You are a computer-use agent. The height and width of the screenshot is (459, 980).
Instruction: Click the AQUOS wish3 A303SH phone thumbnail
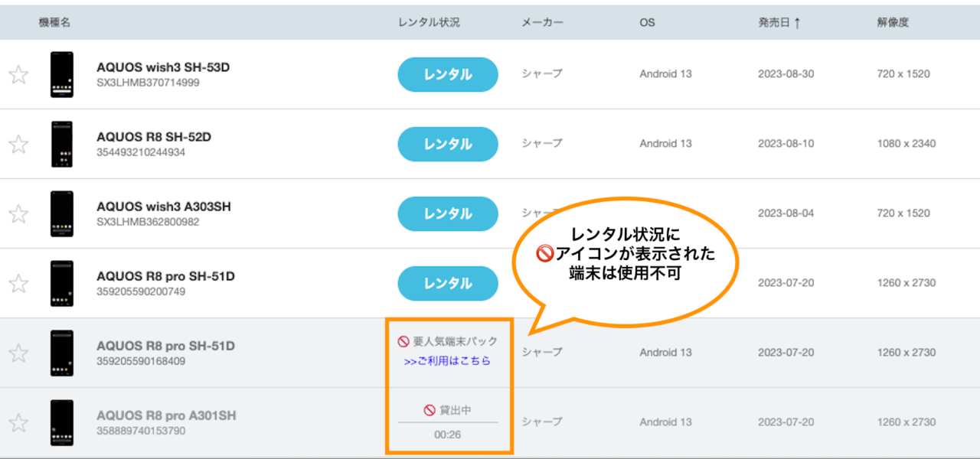tap(62, 213)
